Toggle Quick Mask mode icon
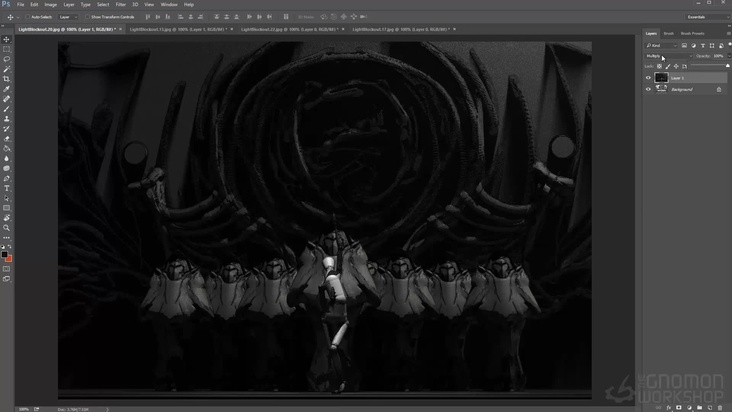The height and width of the screenshot is (412, 732). pos(7,269)
